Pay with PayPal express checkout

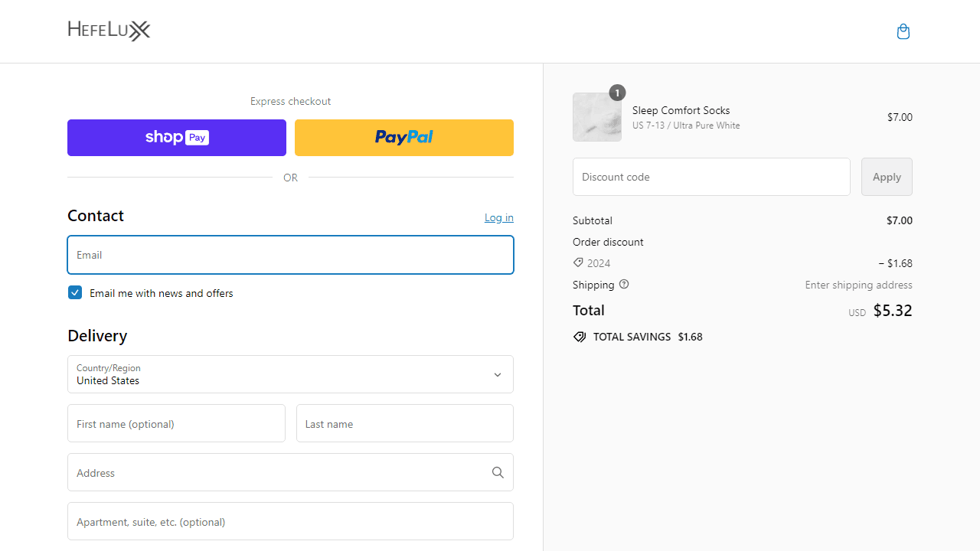404,138
